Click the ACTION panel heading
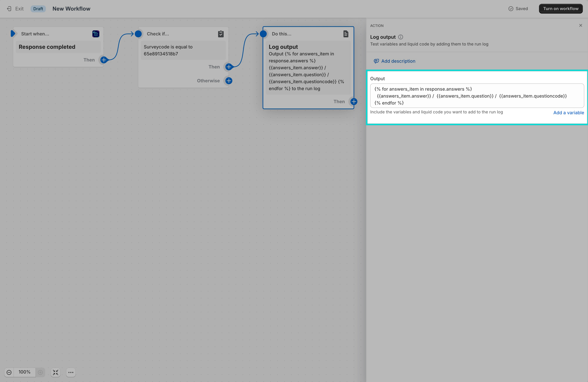This screenshot has height=382, width=588. [377, 26]
